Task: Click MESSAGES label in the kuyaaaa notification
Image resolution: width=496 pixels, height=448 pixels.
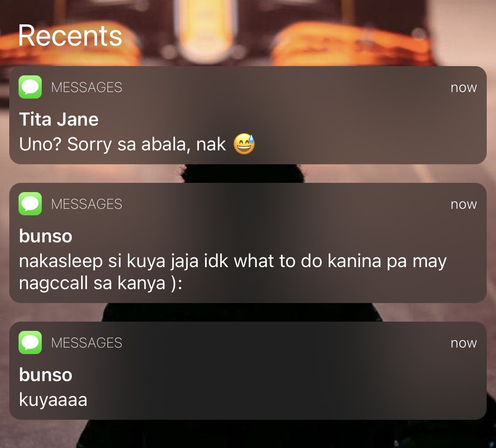Action: (x=87, y=343)
